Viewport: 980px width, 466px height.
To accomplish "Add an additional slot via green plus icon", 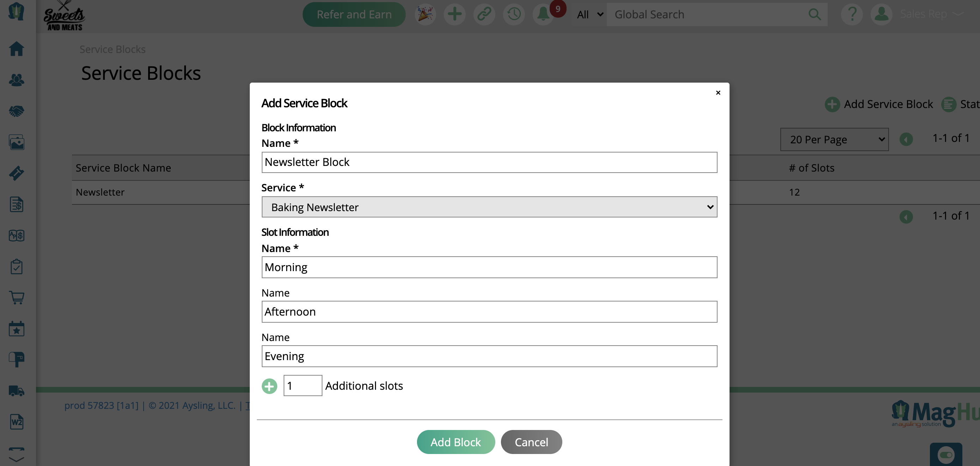I will [x=270, y=386].
